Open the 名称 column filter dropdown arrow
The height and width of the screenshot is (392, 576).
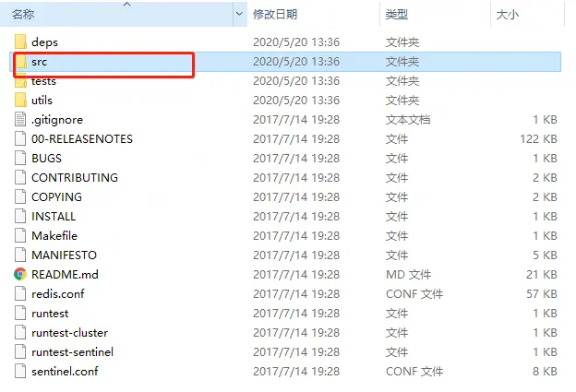pos(239,14)
